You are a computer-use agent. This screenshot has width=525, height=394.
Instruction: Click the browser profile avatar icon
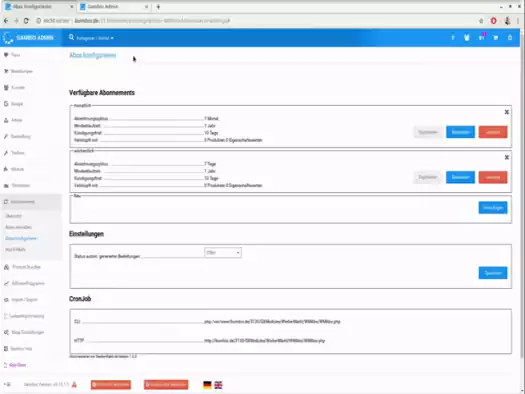[507, 21]
